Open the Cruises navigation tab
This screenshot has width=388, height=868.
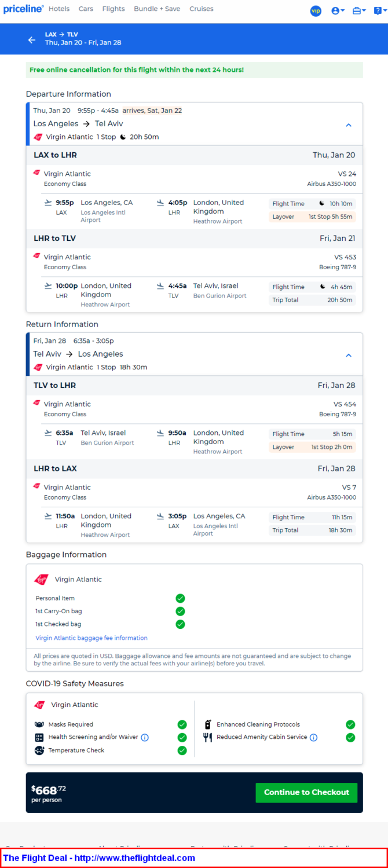(x=202, y=9)
